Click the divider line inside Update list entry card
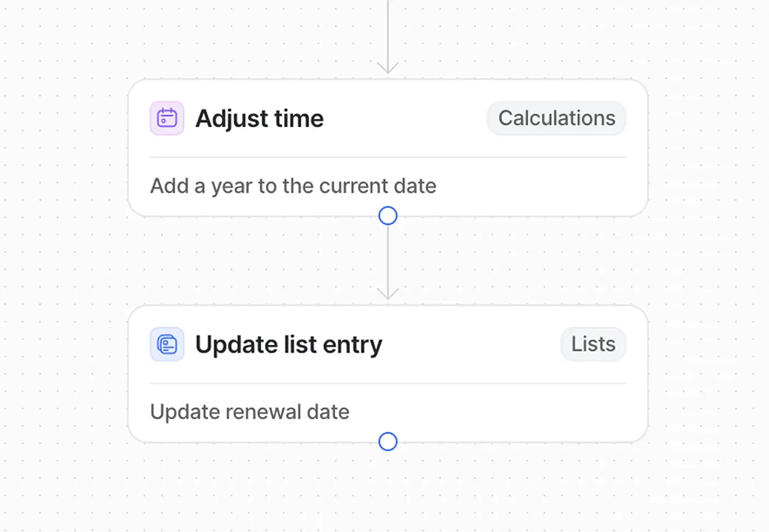 (387, 383)
